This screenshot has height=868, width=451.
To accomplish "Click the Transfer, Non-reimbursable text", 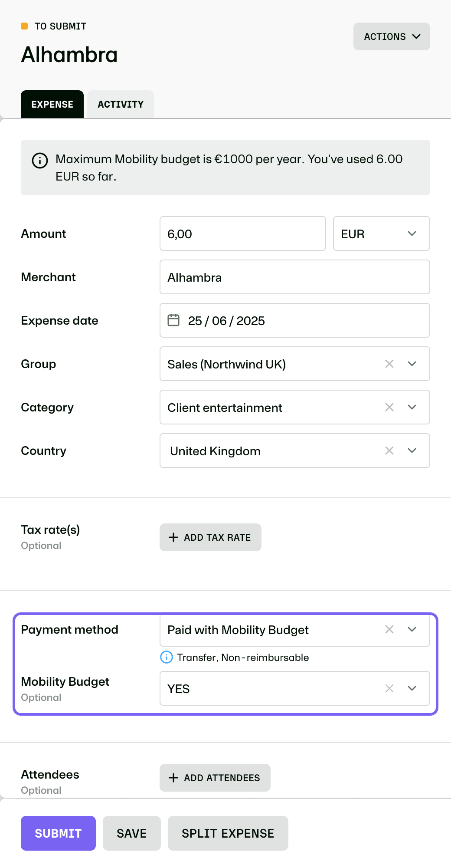I will coord(243,658).
